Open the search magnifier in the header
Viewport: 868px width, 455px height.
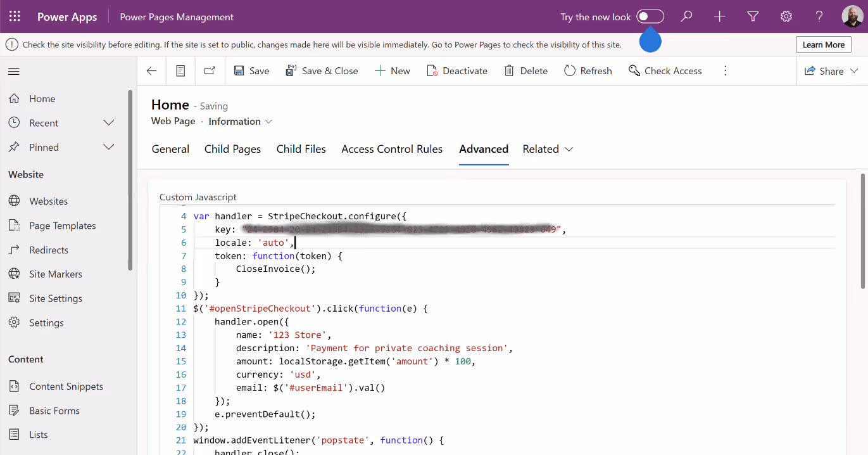coord(686,16)
